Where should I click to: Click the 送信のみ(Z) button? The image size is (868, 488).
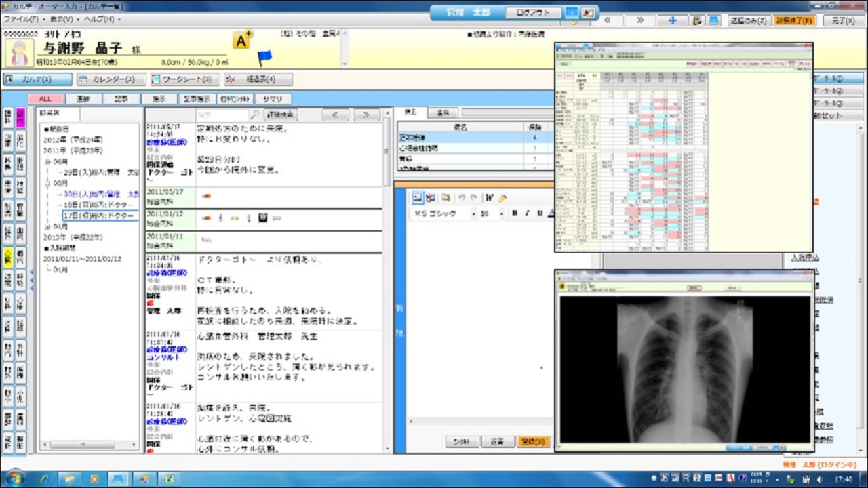pyautogui.click(x=749, y=20)
